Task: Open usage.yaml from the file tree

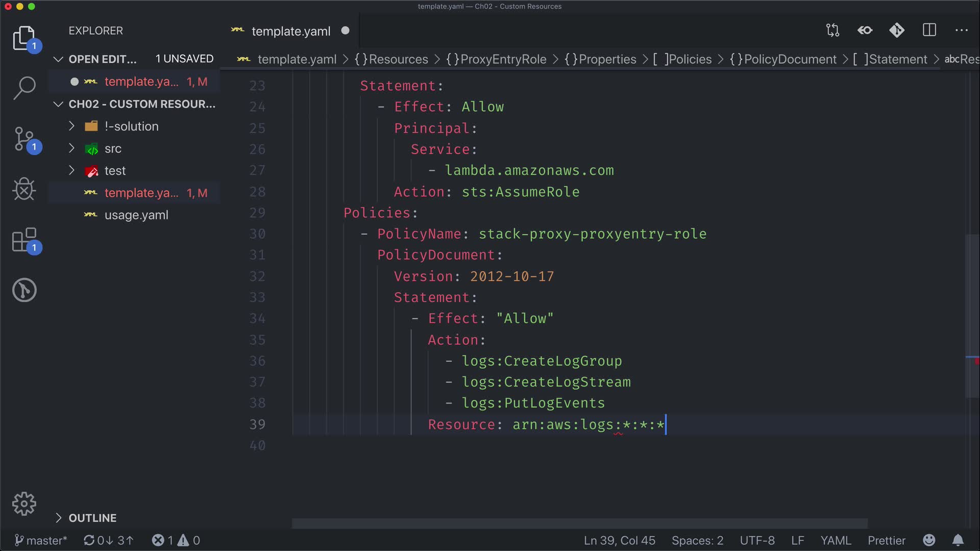Action: pyautogui.click(x=136, y=215)
